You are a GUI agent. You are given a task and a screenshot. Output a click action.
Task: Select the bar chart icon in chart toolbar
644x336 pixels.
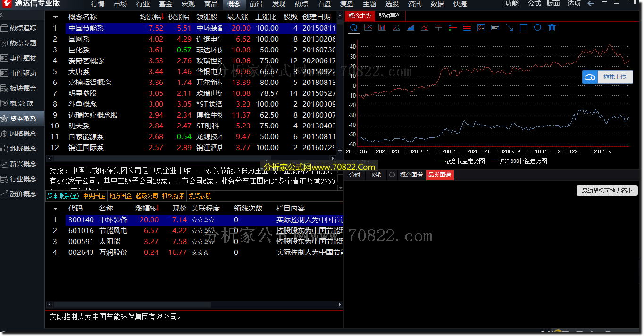click(382, 28)
